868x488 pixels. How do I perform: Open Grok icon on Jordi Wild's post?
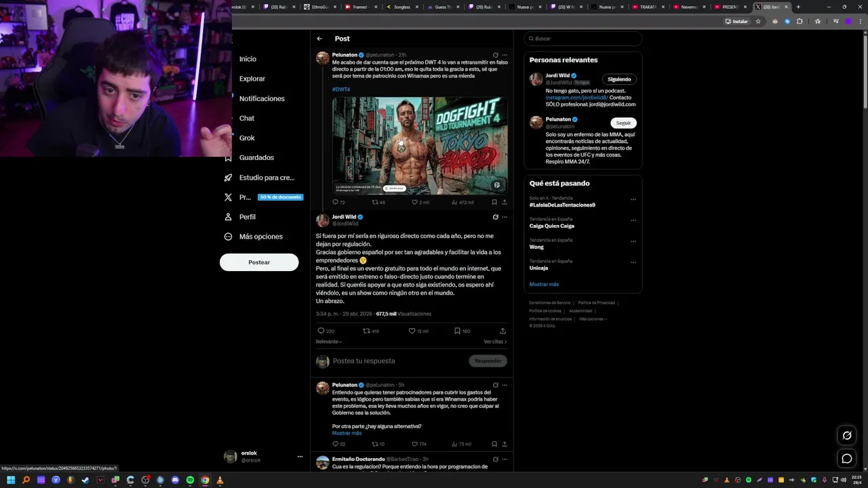pyautogui.click(x=495, y=217)
